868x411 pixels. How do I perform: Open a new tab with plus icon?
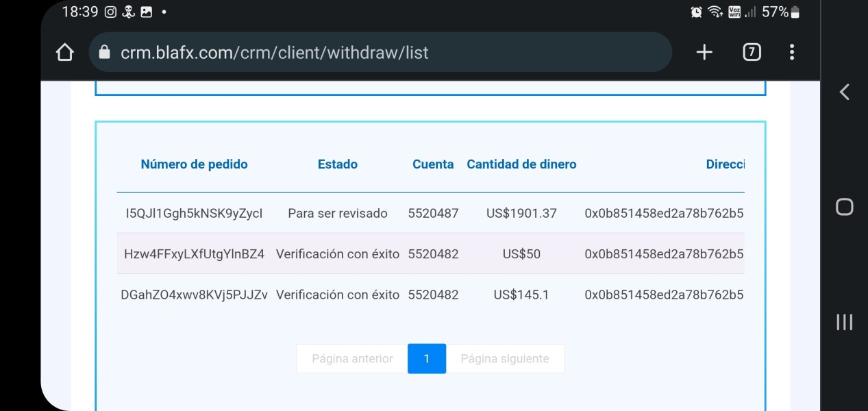point(704,52)
